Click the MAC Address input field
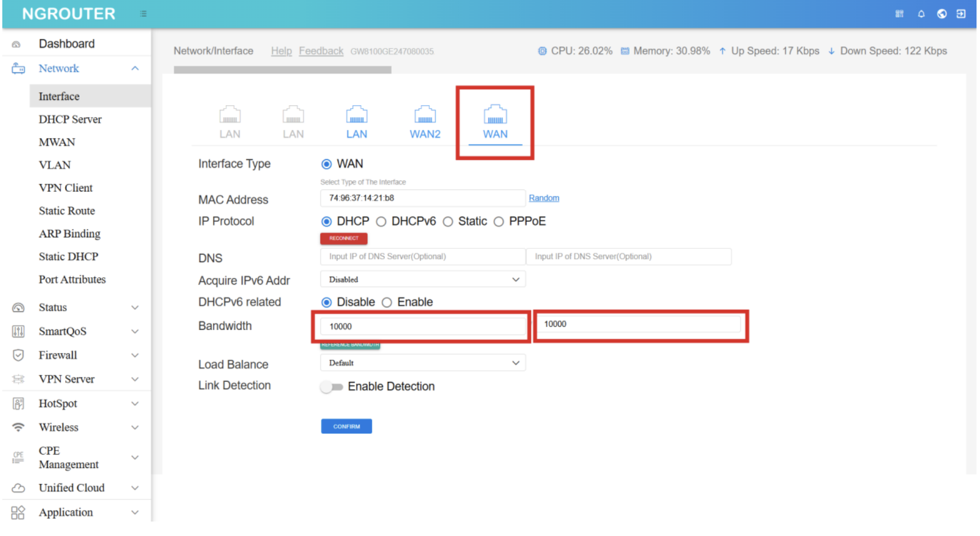 click(x=422, y=198)
